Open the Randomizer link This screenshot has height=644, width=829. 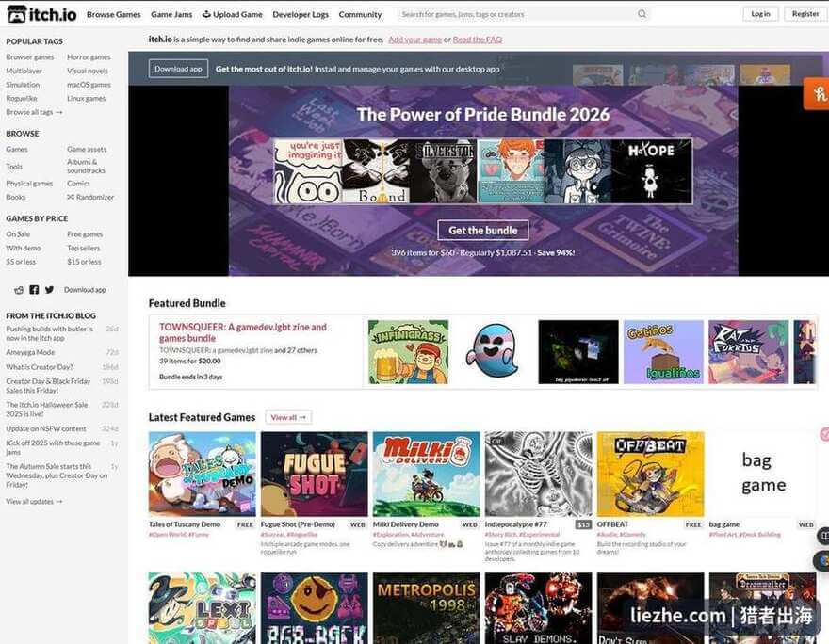point(90,197)
